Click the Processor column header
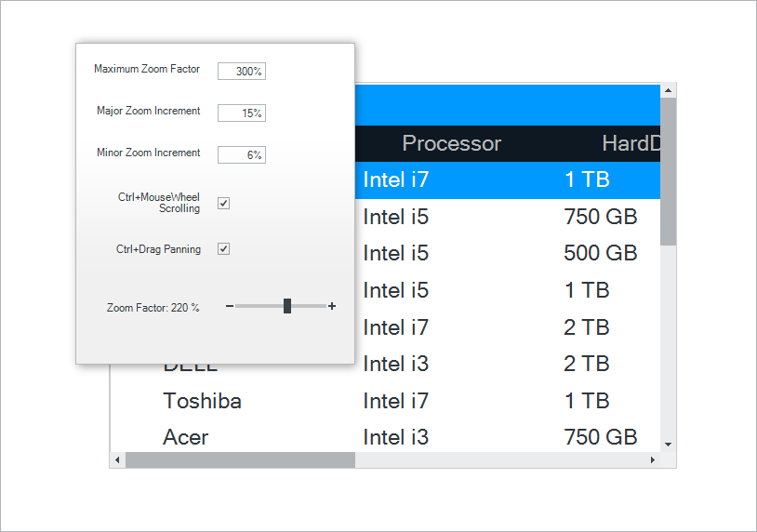The image size is (757, 532). 451,143
